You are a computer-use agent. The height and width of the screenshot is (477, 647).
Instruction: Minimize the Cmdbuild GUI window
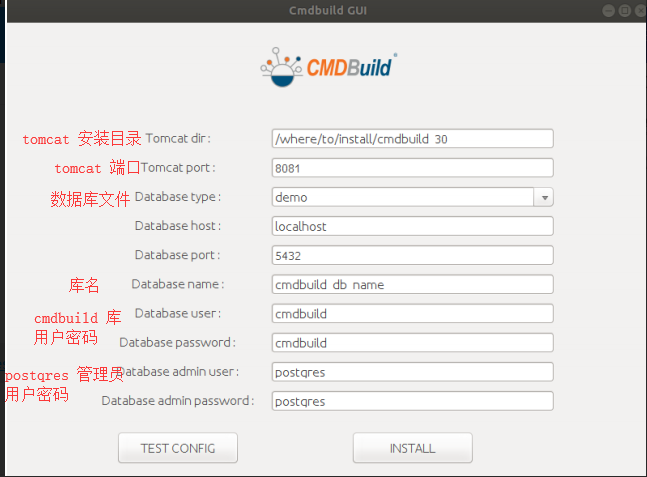coord(608,10)
